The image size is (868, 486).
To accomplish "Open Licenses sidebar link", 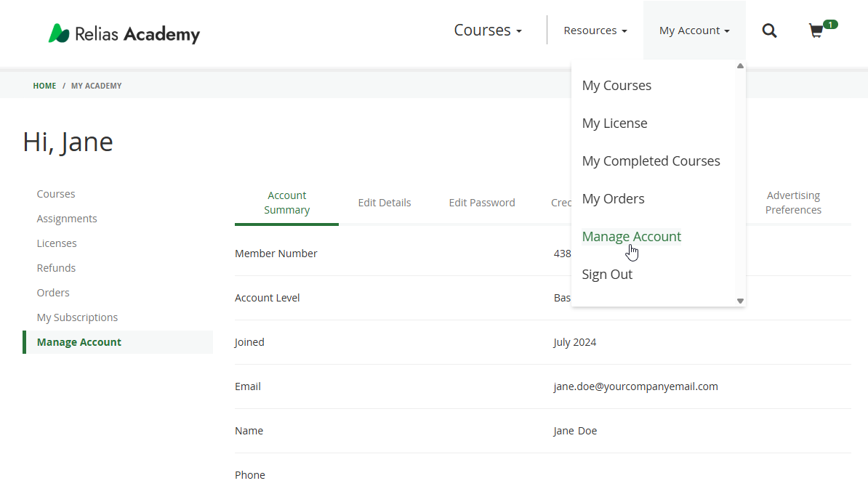I will click(57, 243).
